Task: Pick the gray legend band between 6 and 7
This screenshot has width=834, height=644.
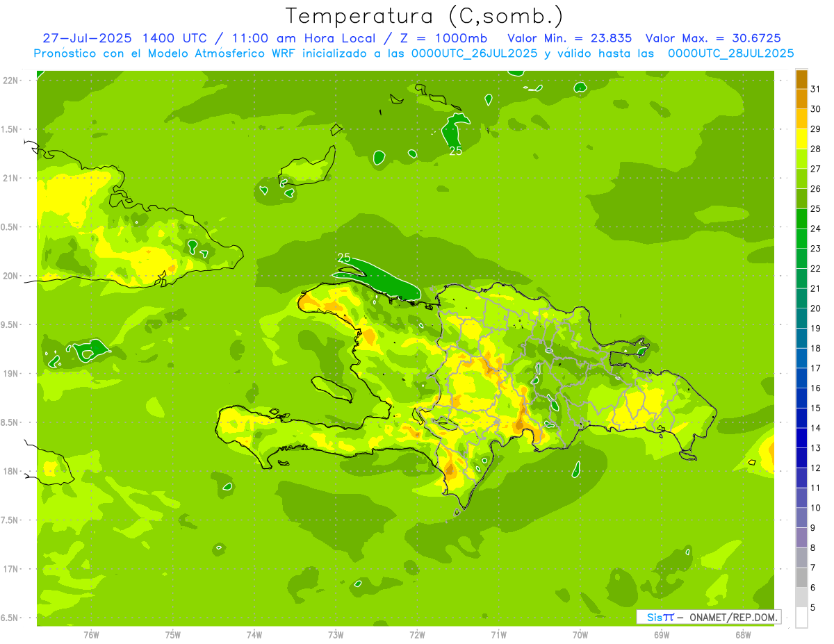Action: [x=801, y=577]
